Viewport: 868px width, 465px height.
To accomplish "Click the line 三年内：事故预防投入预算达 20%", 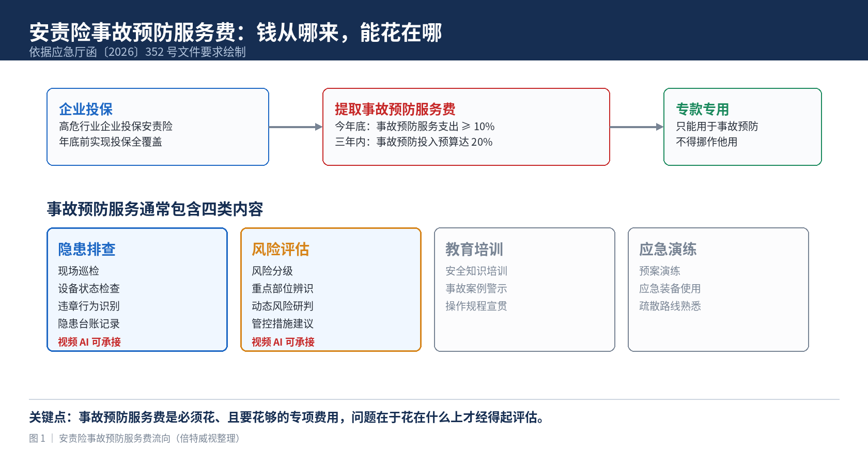I will pos(414,142).
